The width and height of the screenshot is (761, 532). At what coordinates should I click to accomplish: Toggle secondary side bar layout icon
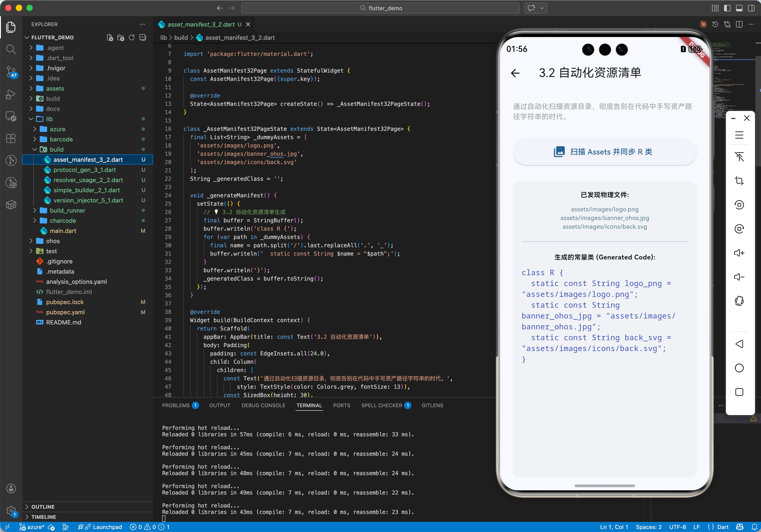[751, 8]
